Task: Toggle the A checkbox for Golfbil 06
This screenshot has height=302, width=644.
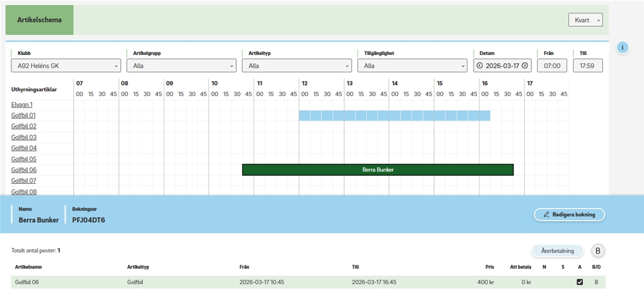Action: click(580, 283)
